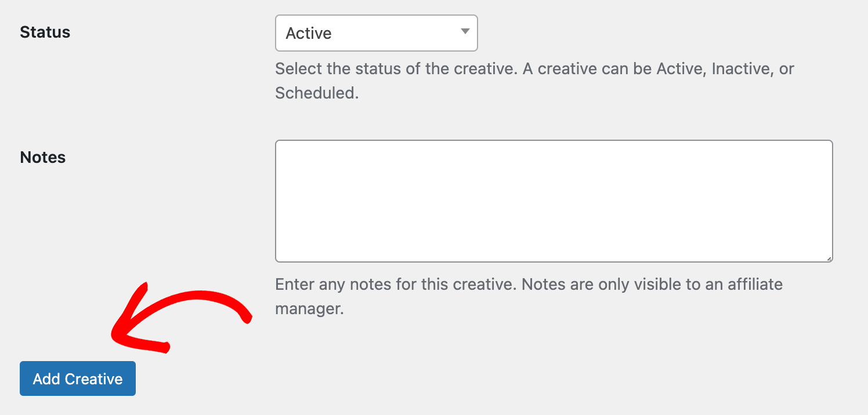
Task: Submit the form with Add Creative
Action: point(78,378)
